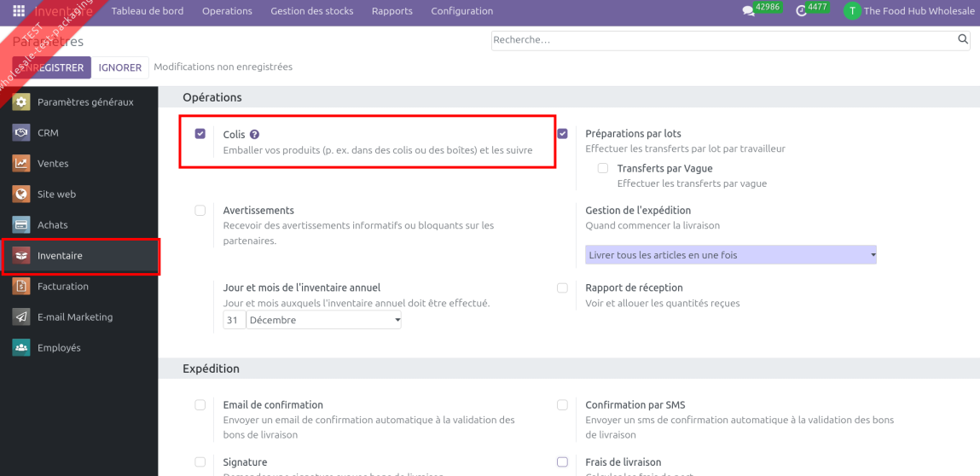Open the Rapports menu

[x=392, y=11]
